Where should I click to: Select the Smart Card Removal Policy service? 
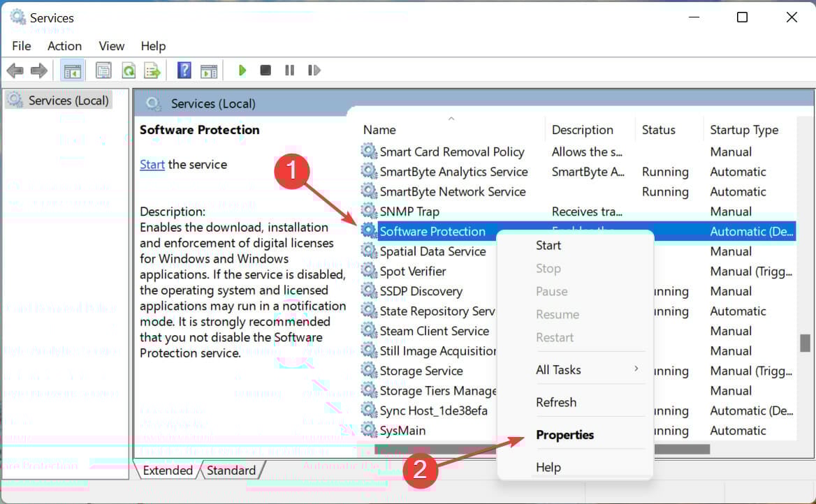(x=452, y=152)
